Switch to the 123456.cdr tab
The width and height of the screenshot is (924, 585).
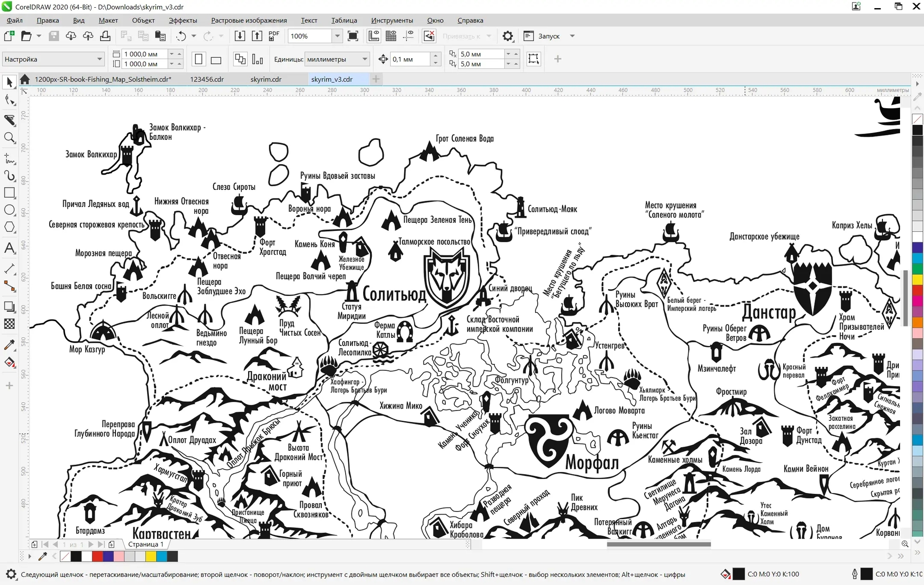point(207,79)
